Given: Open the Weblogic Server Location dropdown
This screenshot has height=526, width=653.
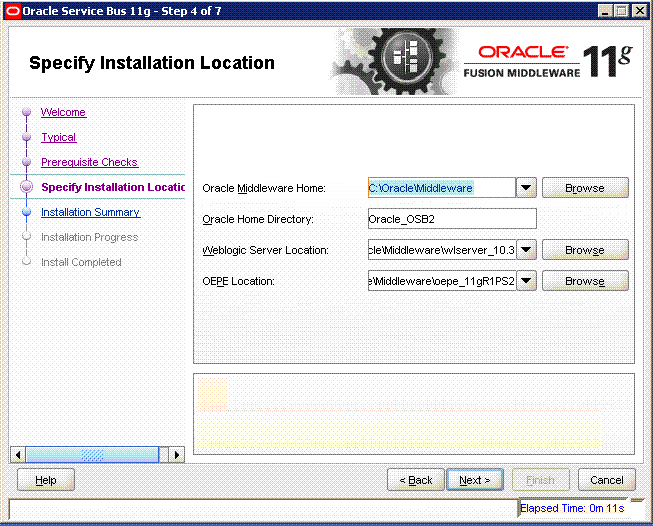Looking at the screenshot, I should (527, 250).
